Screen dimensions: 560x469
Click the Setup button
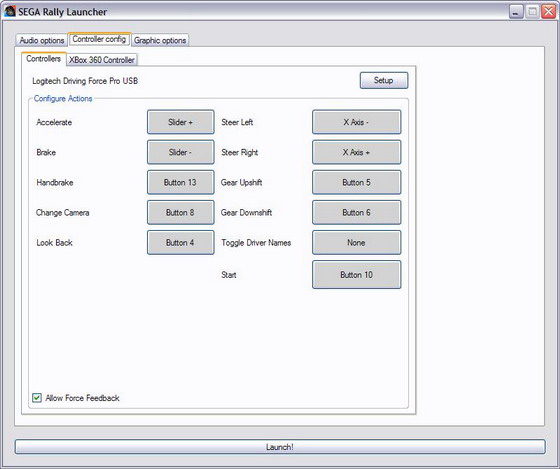(384, 80)
